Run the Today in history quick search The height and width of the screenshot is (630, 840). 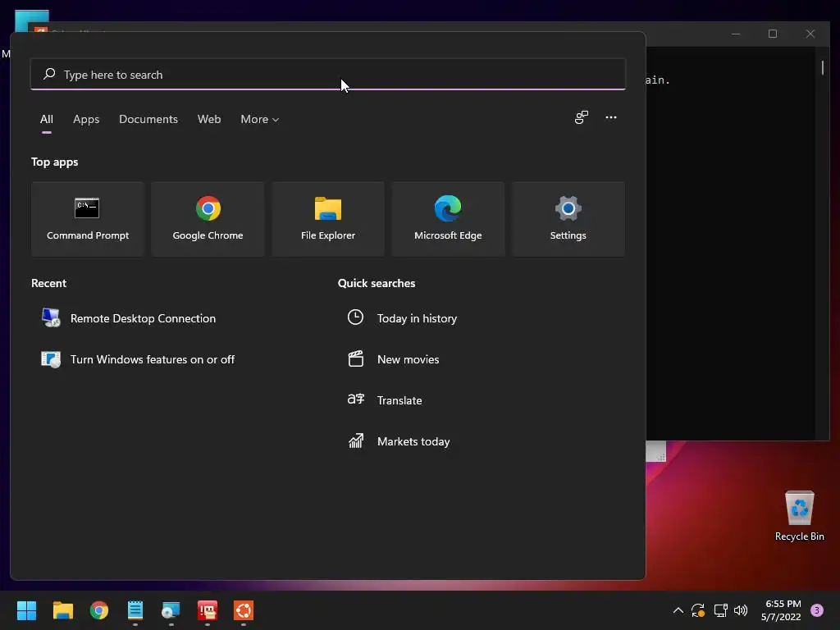pos(402,318)
